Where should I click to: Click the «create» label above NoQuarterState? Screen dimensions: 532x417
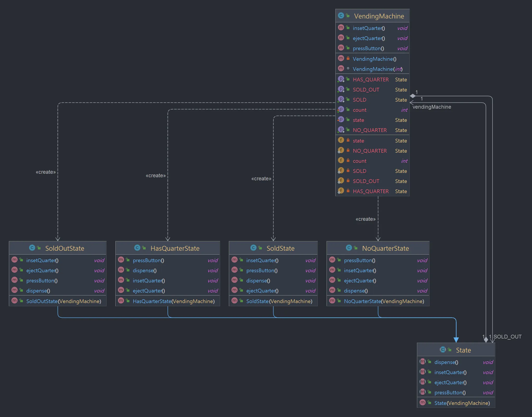pyautogui.click(x=365, y=219)
